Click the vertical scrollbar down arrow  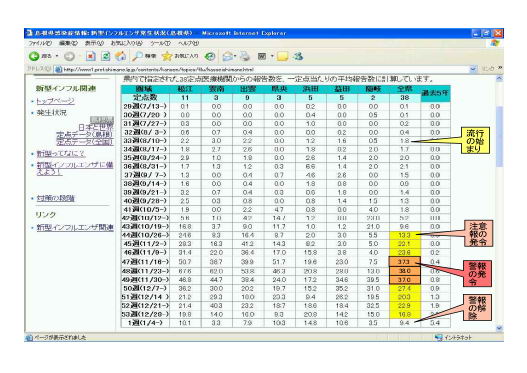click(x=499, y=328)
